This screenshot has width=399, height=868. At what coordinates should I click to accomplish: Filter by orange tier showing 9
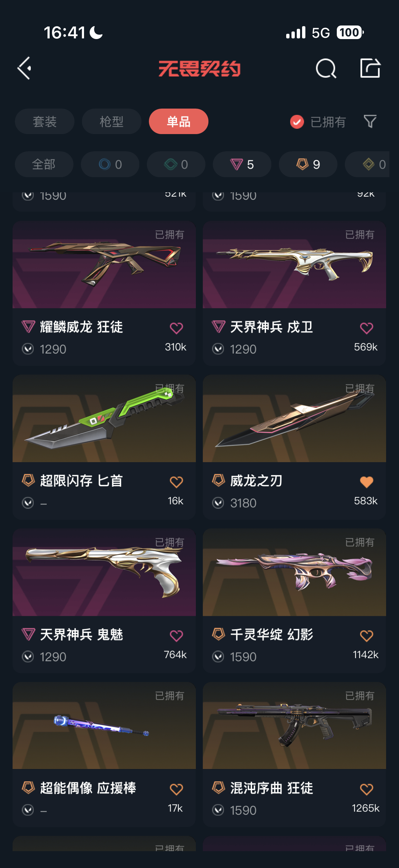pyautogui.click(x=308, y=165)
